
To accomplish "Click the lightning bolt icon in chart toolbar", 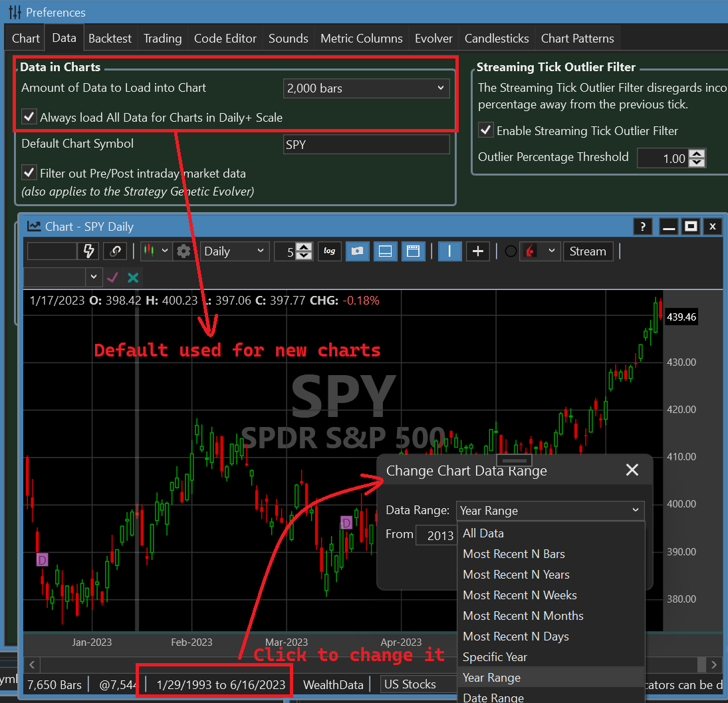I will click(88, 251).
